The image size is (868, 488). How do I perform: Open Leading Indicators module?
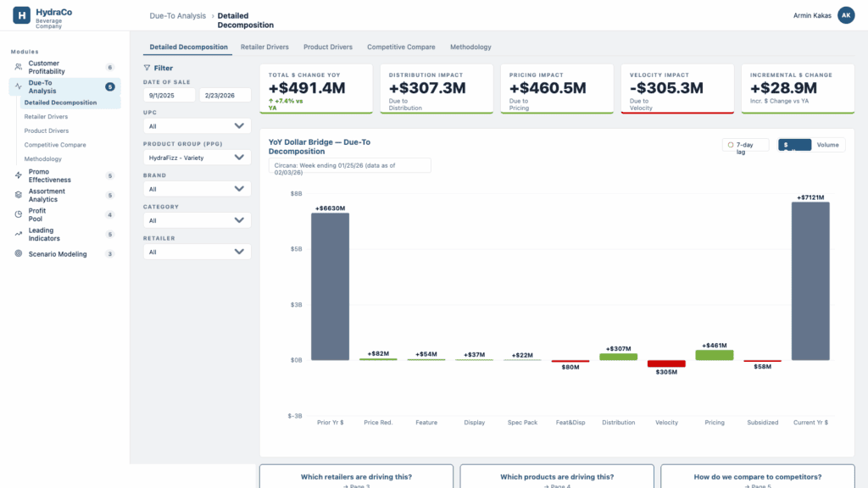point(64,235)
